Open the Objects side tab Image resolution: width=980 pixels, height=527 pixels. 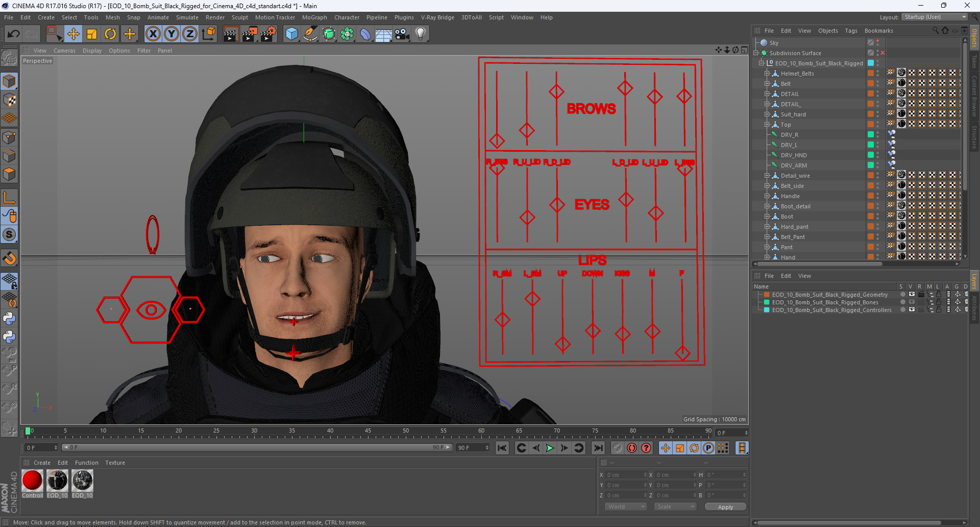[974, 38]
